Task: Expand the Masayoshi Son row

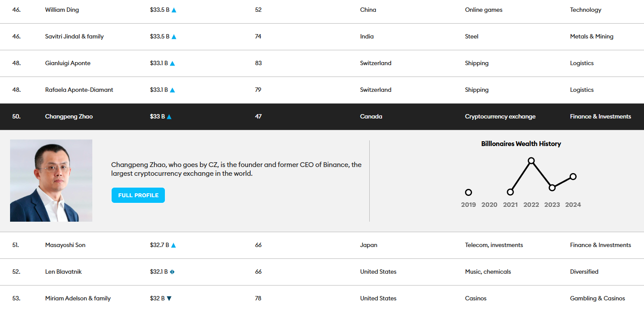Action: (65, 245)
